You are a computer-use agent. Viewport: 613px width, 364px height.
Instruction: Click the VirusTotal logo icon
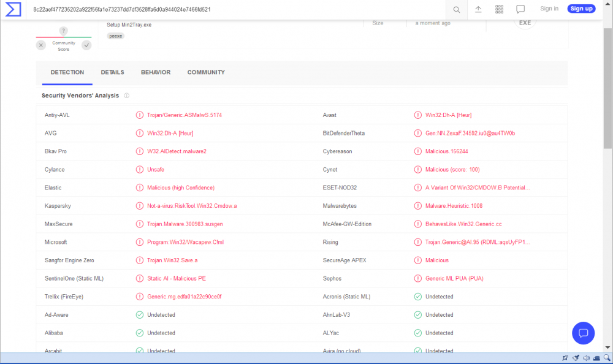click(x=12, y=9)
